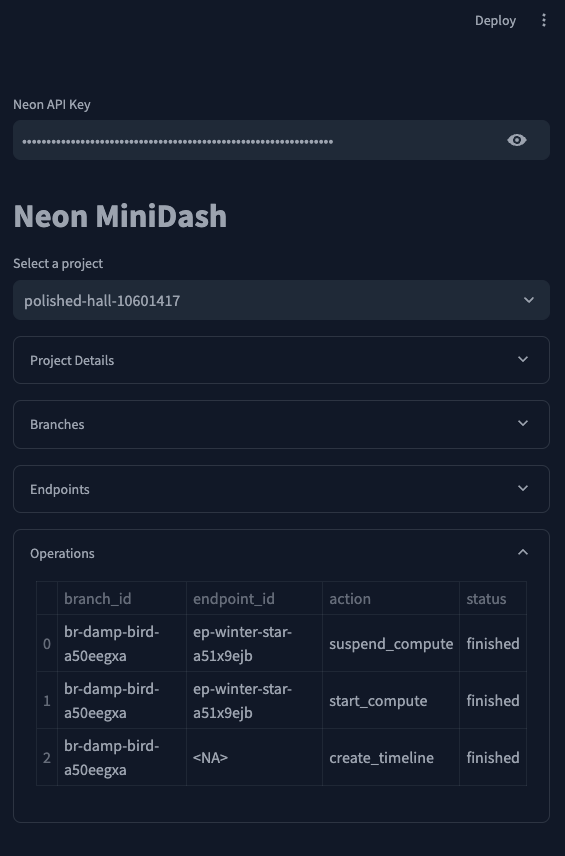Click the project dropdown chevron arrow
Screen dimensions: 565x856
pos(528,300)
